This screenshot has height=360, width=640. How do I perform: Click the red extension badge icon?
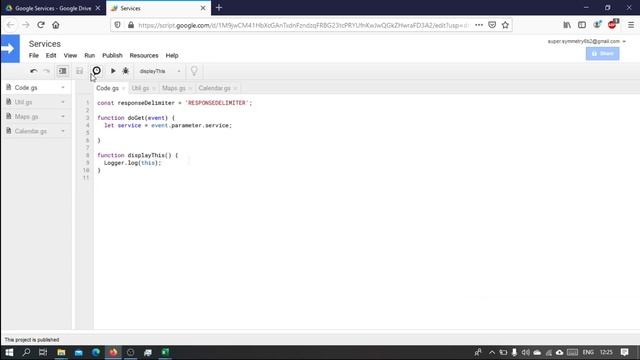coord(612,24)
